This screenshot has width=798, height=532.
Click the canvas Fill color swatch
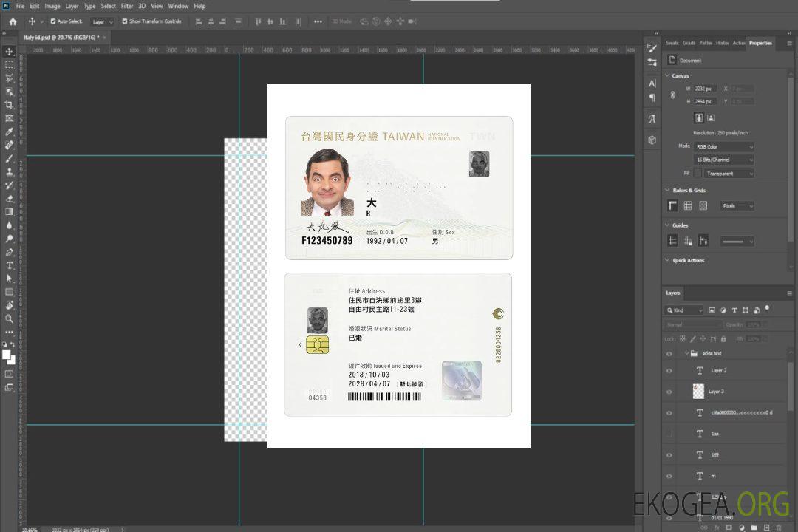(698, 174)
